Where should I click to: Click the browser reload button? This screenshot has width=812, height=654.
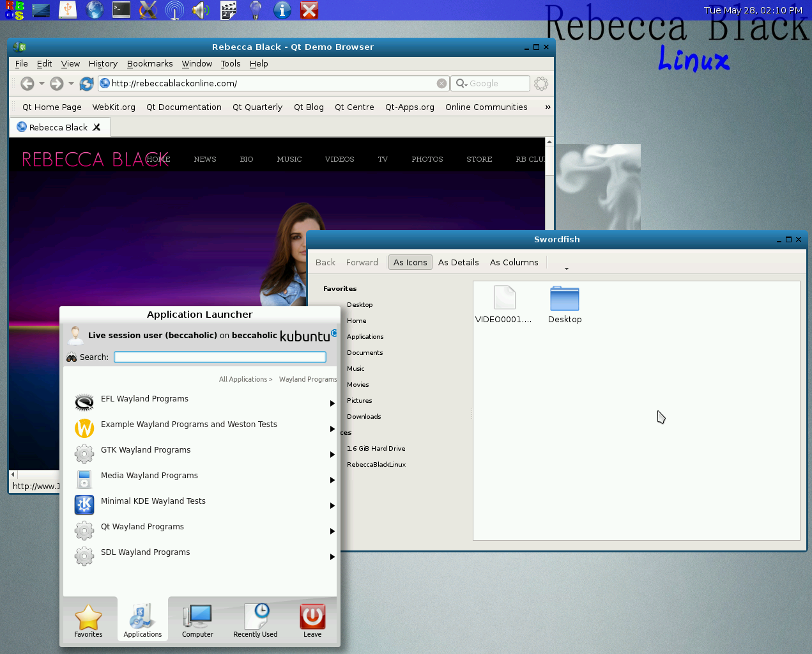point(87,84)
